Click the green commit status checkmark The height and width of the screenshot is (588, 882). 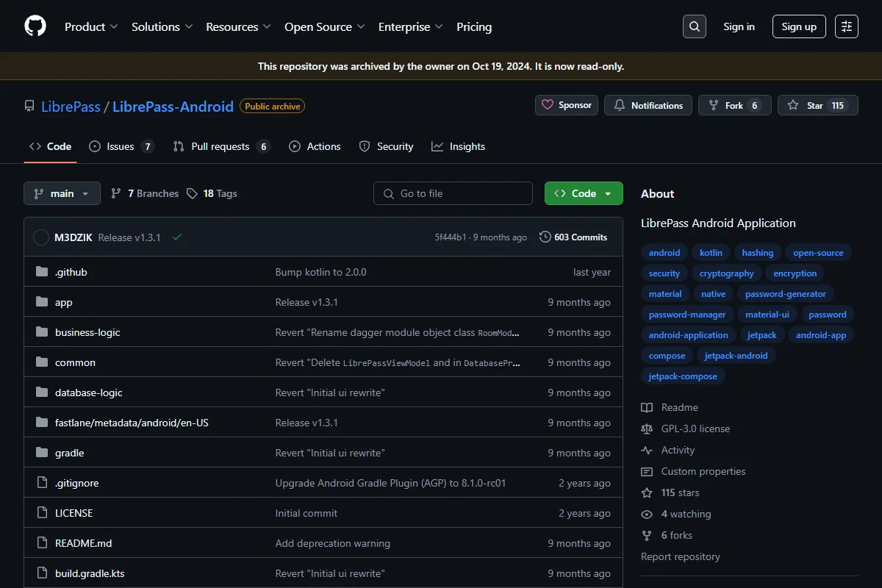pos(177,237)
